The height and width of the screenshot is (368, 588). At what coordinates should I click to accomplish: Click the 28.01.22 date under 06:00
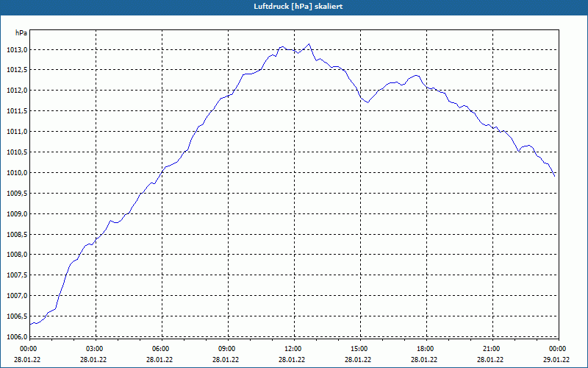(159, 360)
